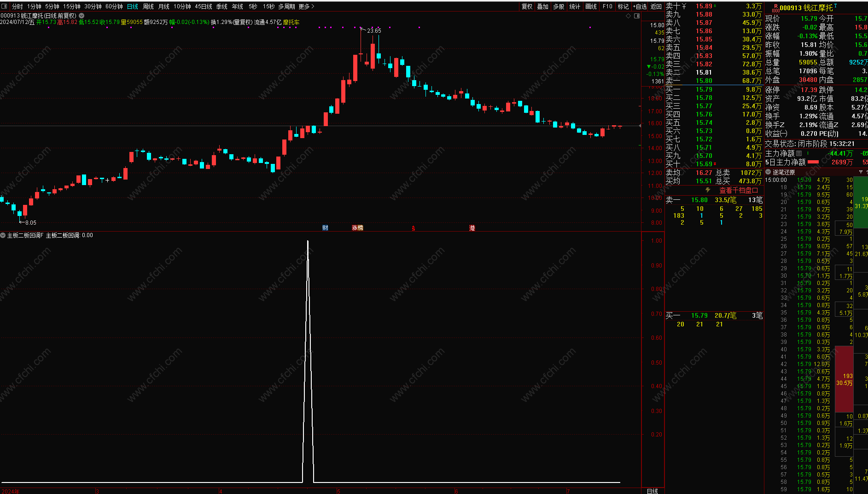The height and width of the screenshot is (494, 868).
Task: Click the red 193 large-order block
Action: [844, 379]
